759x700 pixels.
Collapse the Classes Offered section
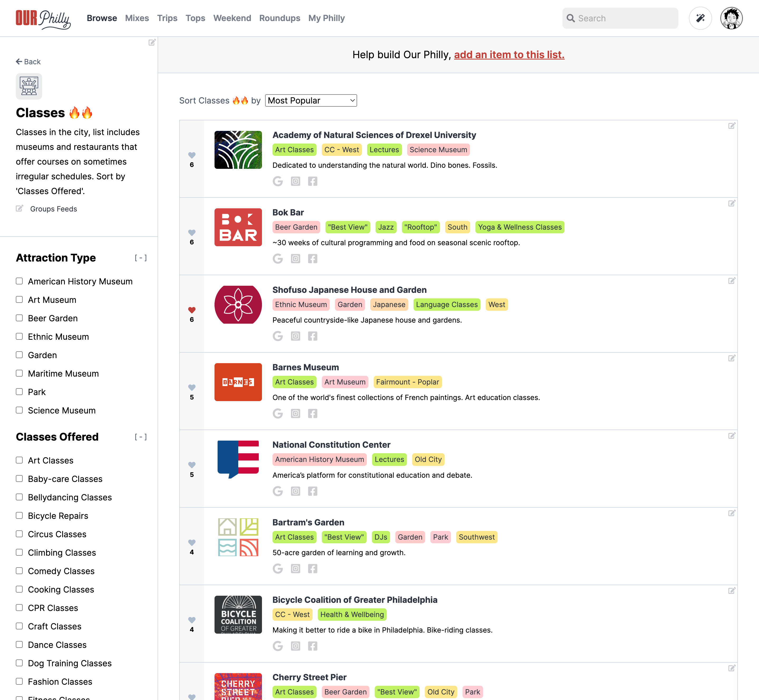pos(141,437)
